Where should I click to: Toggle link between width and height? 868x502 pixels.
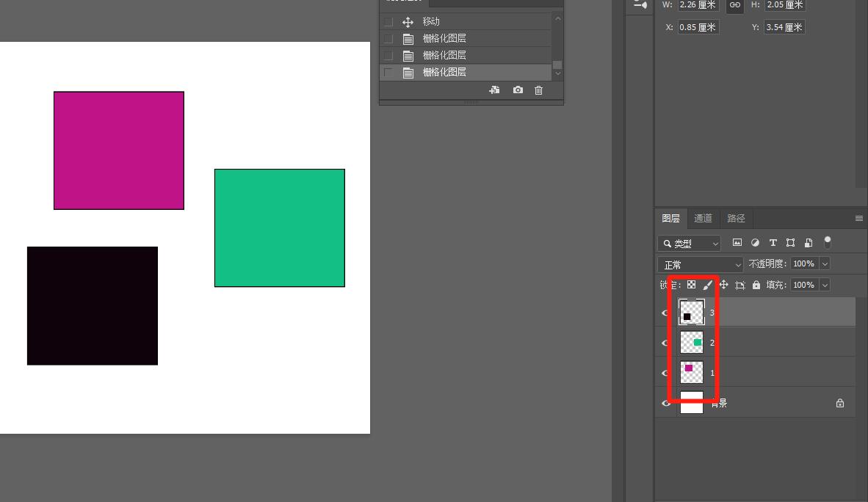(734, 5)
